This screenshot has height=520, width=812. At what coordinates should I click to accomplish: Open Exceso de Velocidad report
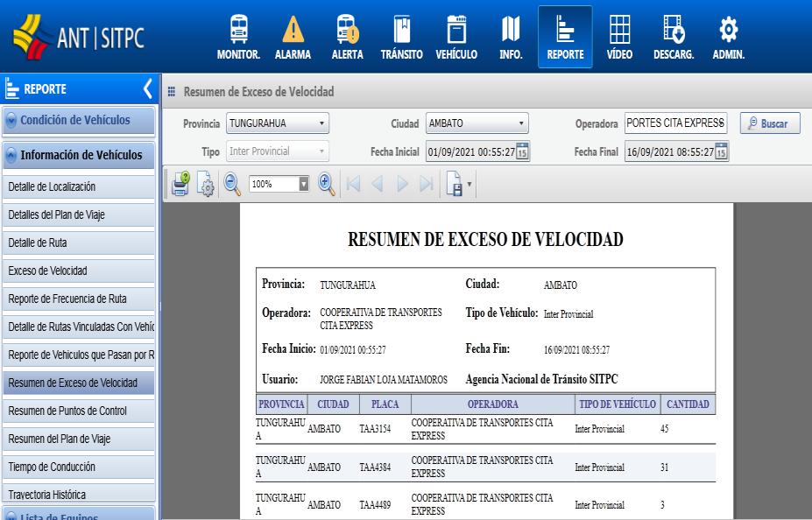[79, 271]
